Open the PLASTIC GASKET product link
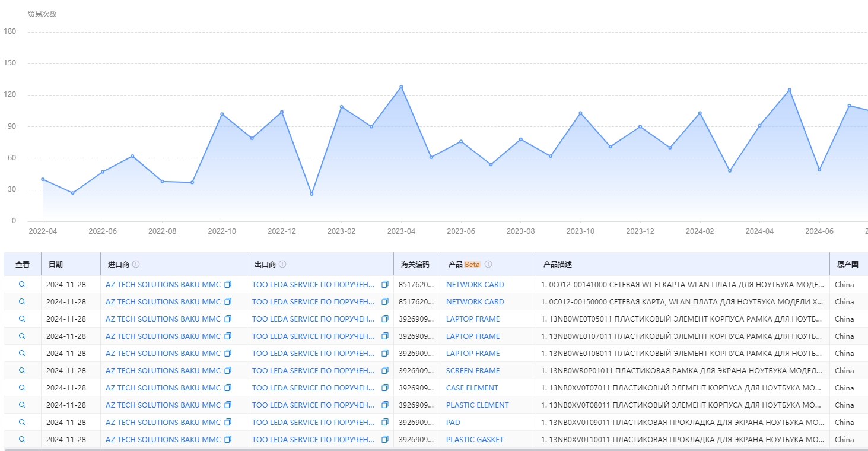The image size is (868, 451). (x=475, y=440)
